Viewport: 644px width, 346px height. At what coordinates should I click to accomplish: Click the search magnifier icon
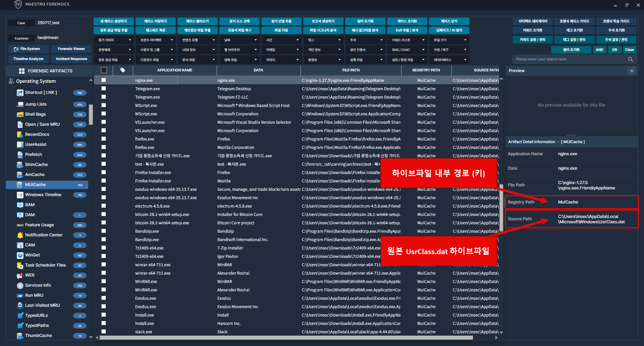coord(630,59)
